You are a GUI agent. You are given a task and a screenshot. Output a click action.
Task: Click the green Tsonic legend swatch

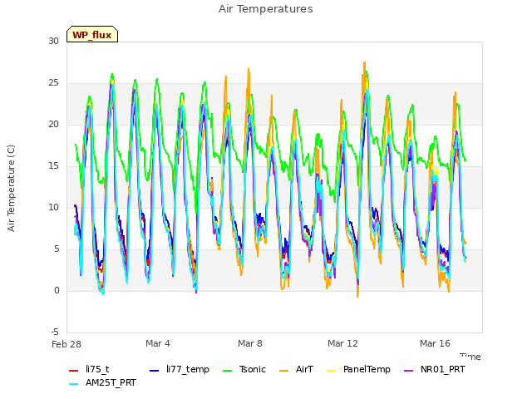(x=227, y=371)
